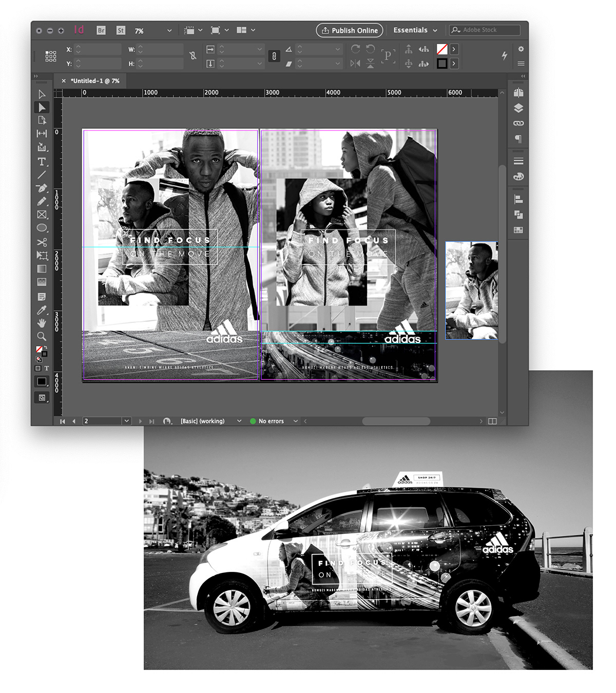Screen dimensions: 616x693
Task: Open the control panel flyout menu
Action: (521, 64)
